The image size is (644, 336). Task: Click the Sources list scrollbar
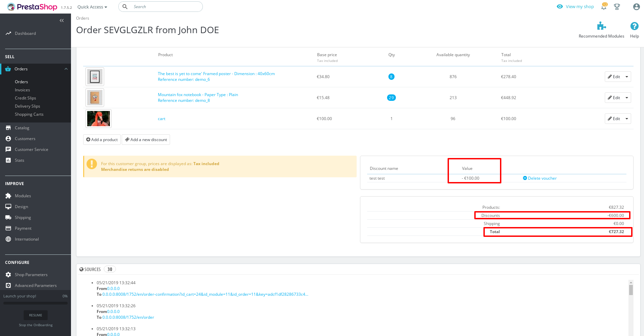pos(631,290)
